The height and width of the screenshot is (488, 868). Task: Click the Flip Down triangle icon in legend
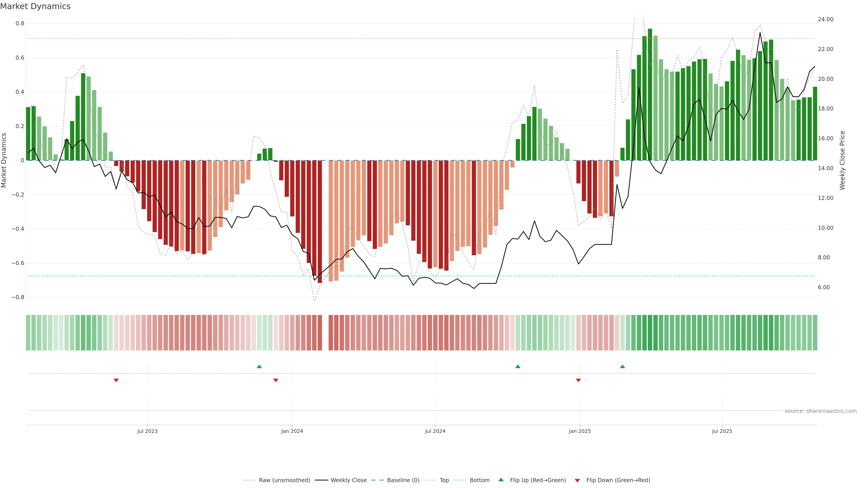[x=577, y=481]
